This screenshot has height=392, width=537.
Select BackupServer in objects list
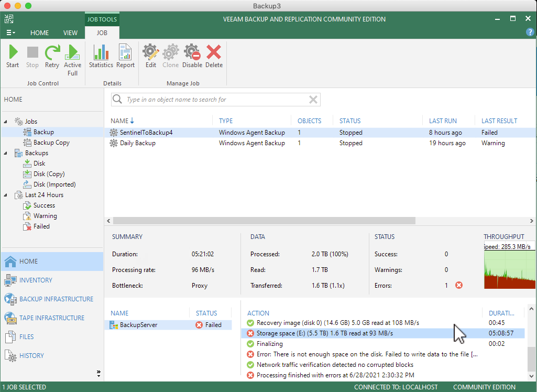(x=168, y=325)
